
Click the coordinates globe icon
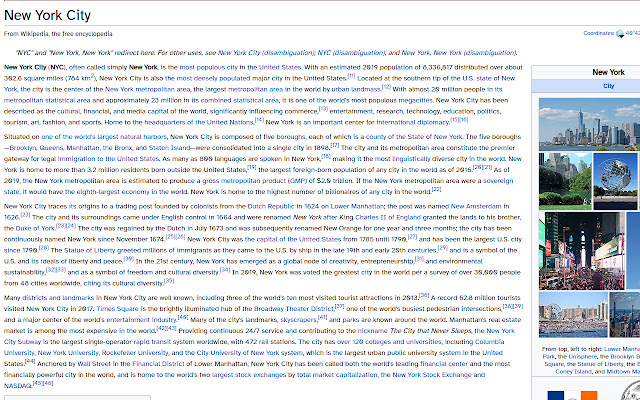[620, 33]
